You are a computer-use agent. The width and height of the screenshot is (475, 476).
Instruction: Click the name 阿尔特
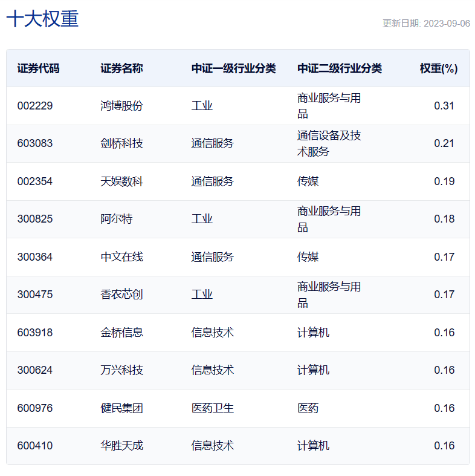pyautogui.click(x=117, y=219)
